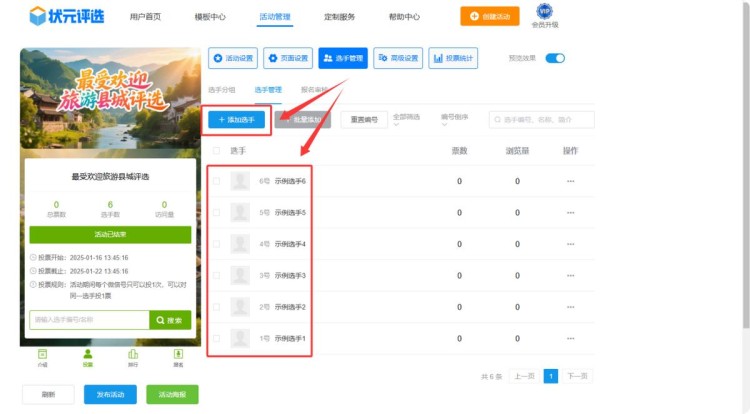Toggle the 预览效果 switch

pyautogui.click(x=555, y=58)
